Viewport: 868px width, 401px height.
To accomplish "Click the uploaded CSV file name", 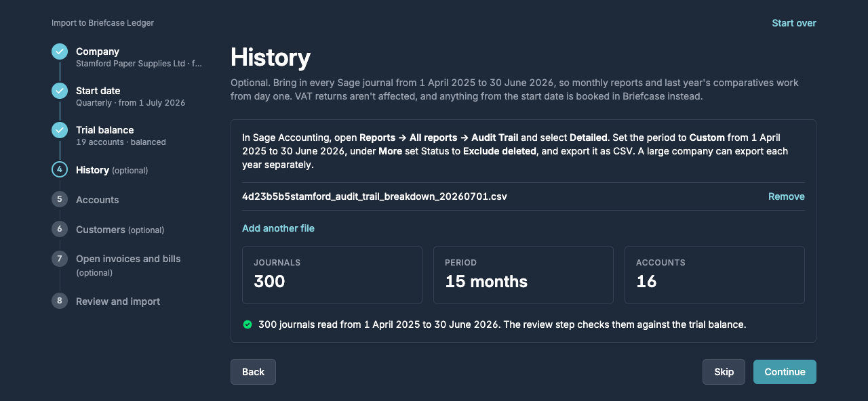I will click(374, 196).
